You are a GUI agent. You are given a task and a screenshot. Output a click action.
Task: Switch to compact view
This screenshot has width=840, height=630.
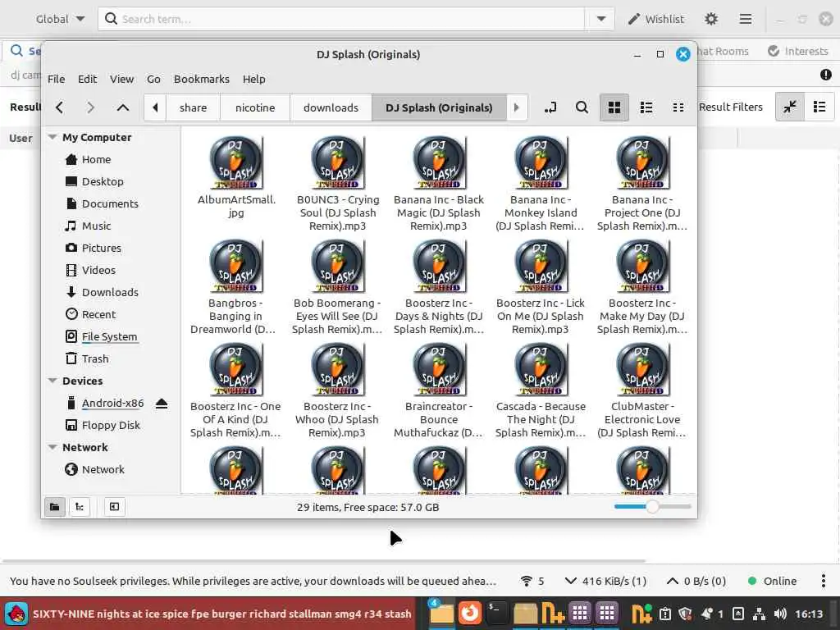click(x=678, y=107)
